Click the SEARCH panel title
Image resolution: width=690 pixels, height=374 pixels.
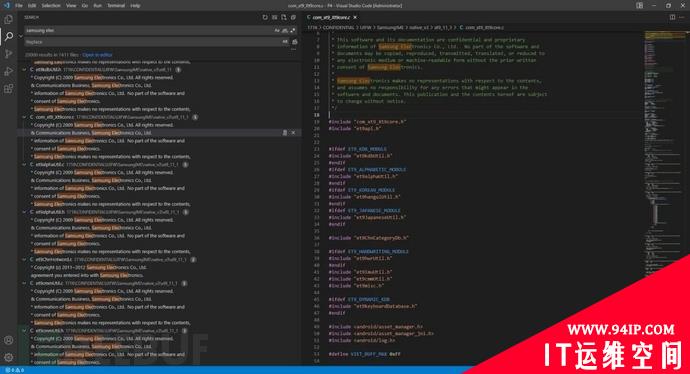(32, 17)
